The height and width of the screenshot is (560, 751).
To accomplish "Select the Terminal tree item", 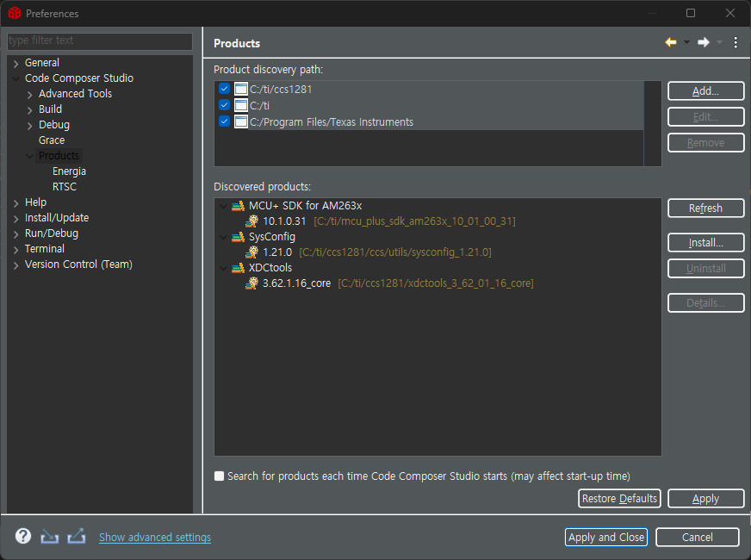I will (x=45, y=249).
